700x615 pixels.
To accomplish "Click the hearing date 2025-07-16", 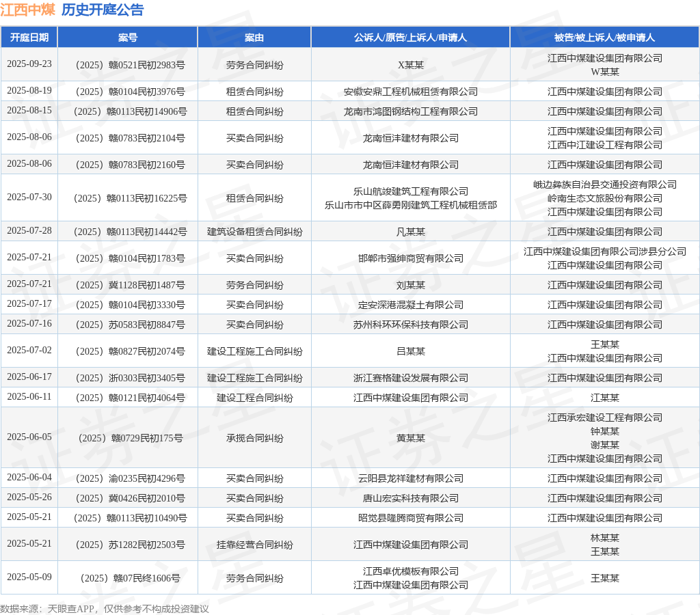I will (29, 324).
